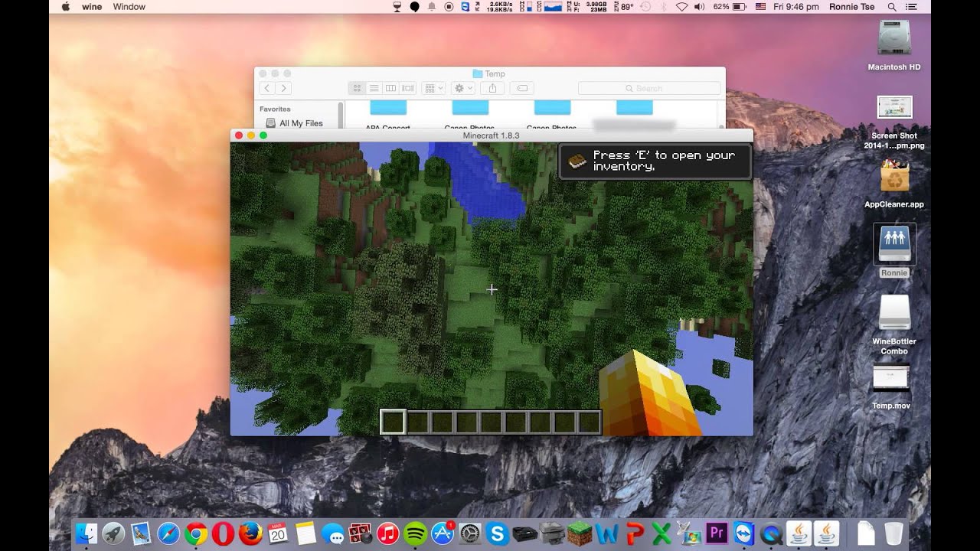Launch Opera from Dock
The height and width of the screenshot is (551, 980).
(223, 533)
